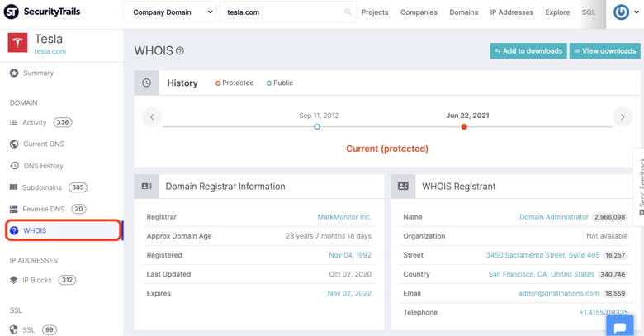Click the Tesla company logo
This screenshot has height=336, width=644.
pyautogui.click(x=17, y=43)
